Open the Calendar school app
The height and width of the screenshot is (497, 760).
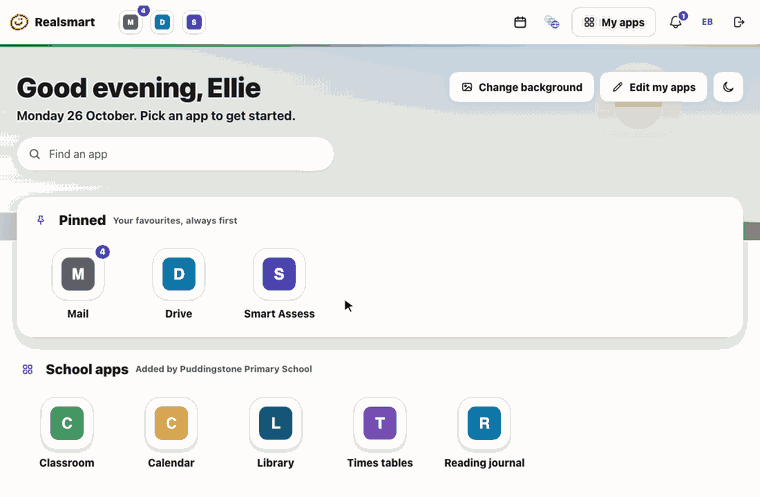coord(171,423)
